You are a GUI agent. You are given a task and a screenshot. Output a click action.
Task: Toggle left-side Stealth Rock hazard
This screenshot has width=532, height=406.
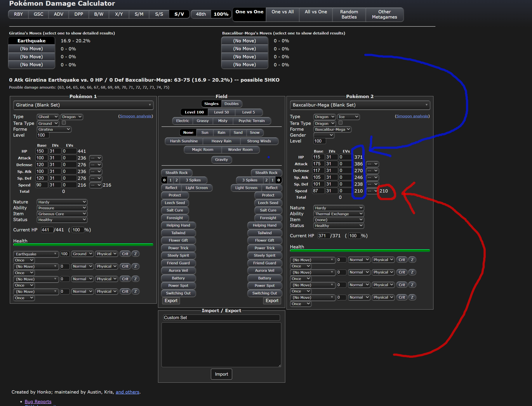(x=176, y=172)
